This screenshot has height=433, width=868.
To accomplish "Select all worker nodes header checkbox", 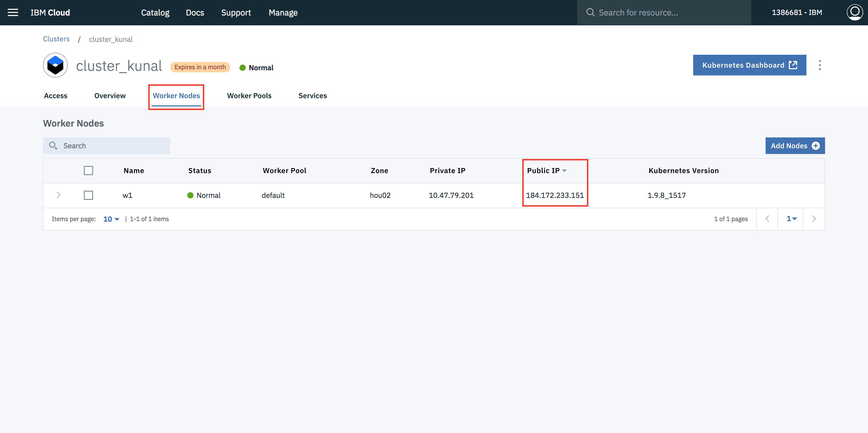I will tap(88, 171).
